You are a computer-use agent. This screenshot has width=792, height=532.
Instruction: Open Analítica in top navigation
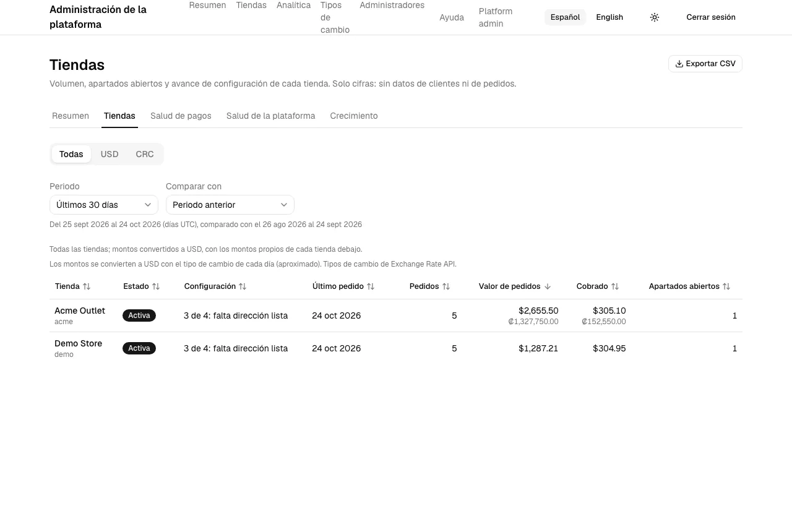pos(293,5)
